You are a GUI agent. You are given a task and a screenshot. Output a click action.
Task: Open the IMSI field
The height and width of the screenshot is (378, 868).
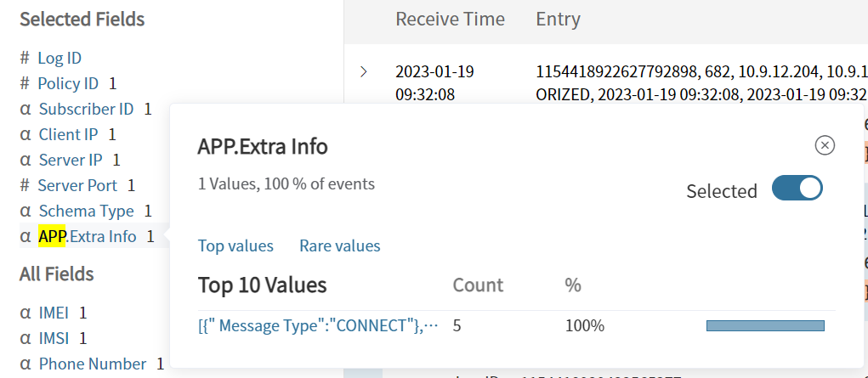[54, 338]
